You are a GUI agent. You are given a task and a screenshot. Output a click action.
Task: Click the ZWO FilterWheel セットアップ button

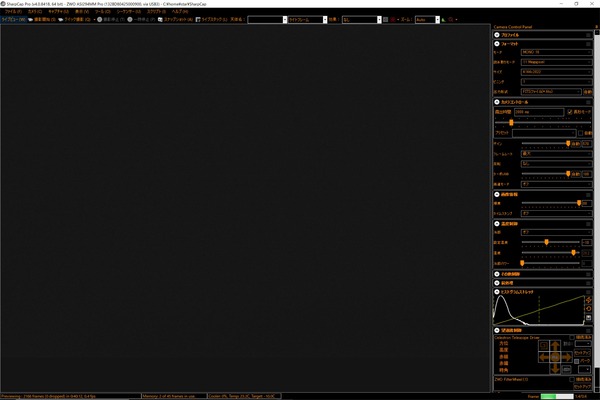583,387
